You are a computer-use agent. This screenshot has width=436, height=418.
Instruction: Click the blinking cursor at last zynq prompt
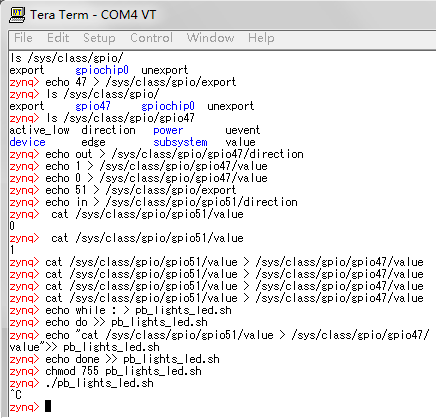coord(48,406)
